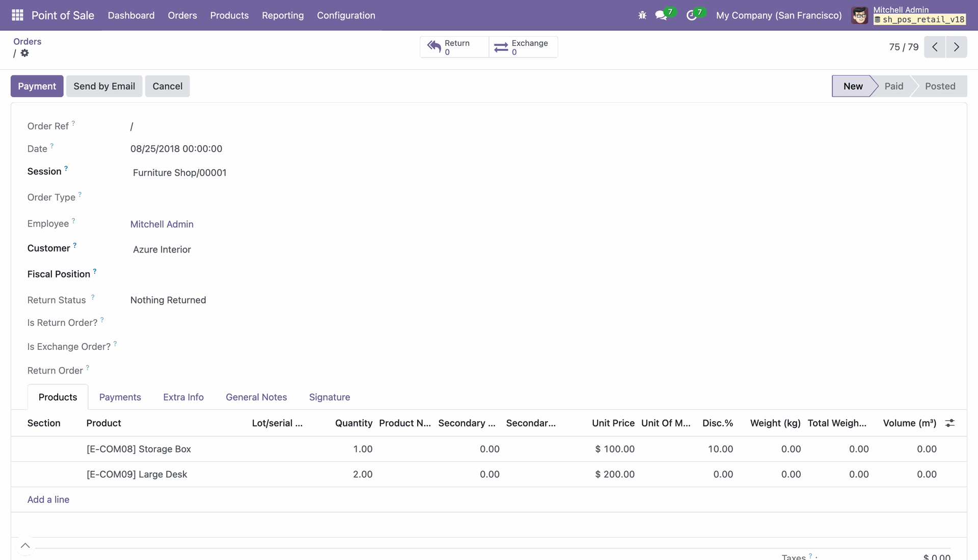The height and width of the screenshot is (560, 978).
Task: Sort by Product column header
Action: [x=104, y=423]
